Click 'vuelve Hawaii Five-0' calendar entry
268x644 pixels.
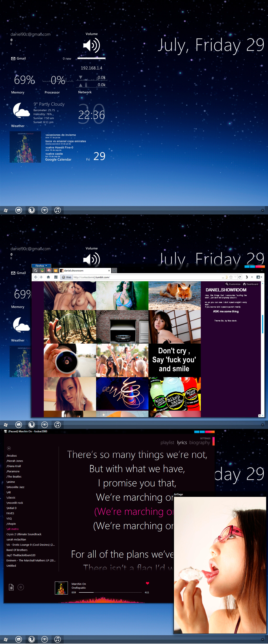[x=59, y=148]
